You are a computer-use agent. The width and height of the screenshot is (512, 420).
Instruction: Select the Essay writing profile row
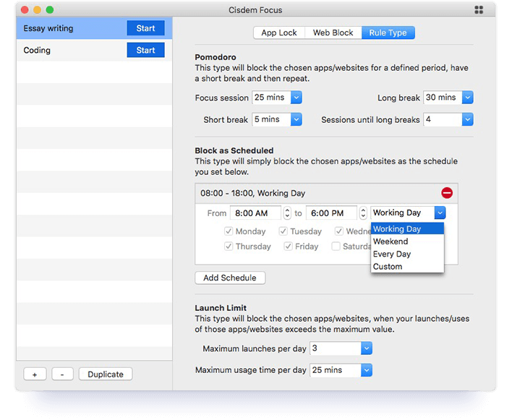94,28
